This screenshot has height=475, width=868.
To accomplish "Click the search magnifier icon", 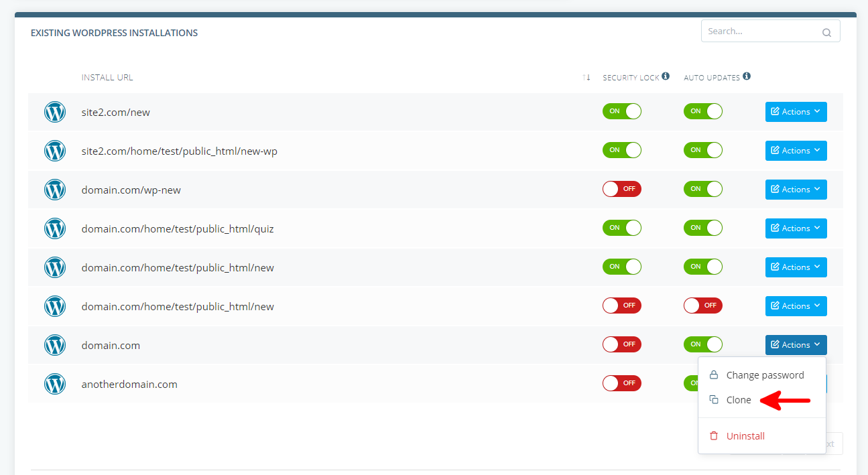I will (x=826, y=32).
